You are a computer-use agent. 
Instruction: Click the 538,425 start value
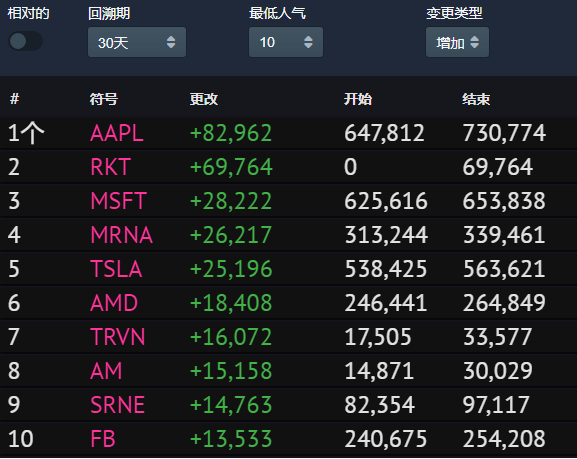(x=386, y=269)
